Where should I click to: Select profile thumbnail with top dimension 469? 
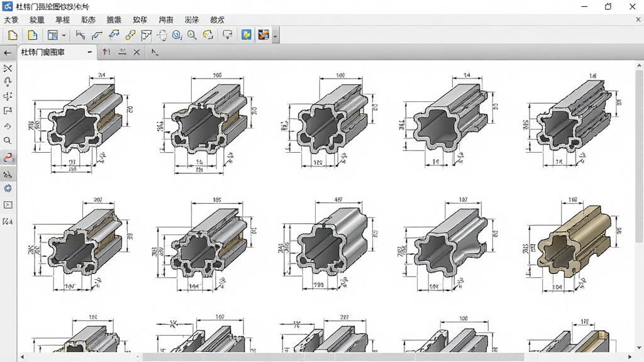(330, 244)
